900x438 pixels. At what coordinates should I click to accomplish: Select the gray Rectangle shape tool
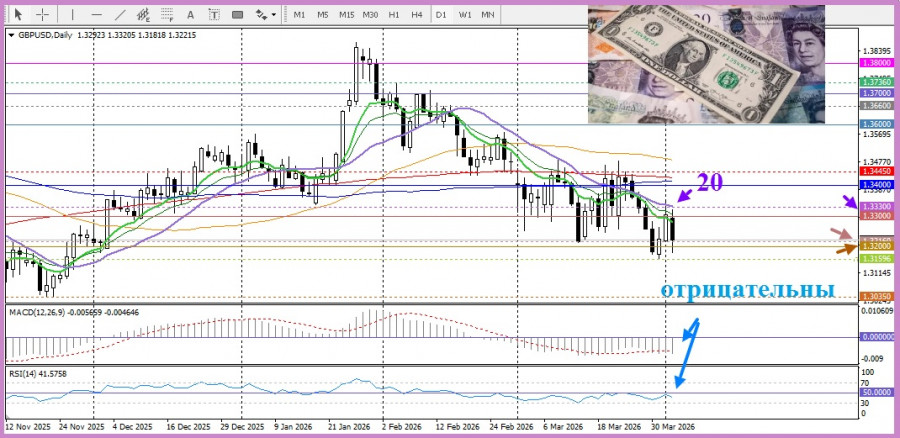tap(237, 14)
